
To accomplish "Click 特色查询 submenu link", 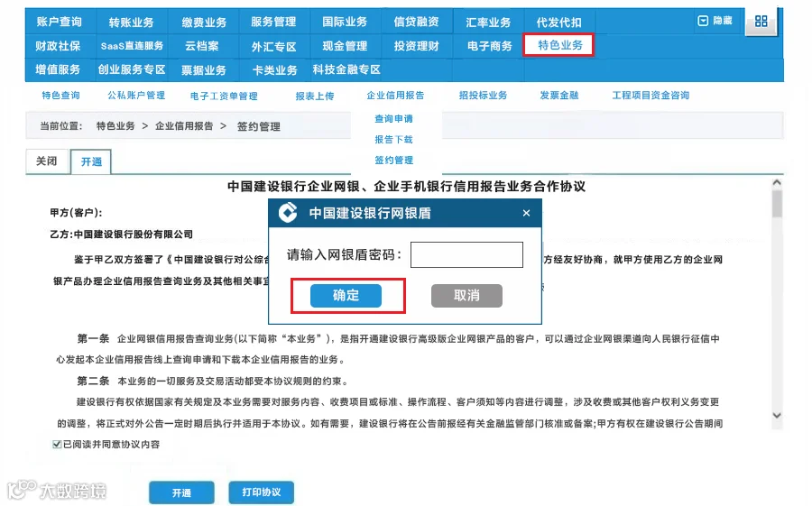I will pos(60,96).
